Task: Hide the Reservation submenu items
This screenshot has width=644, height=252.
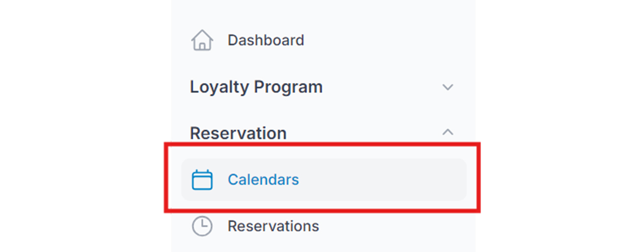Action: coord(448,132)
